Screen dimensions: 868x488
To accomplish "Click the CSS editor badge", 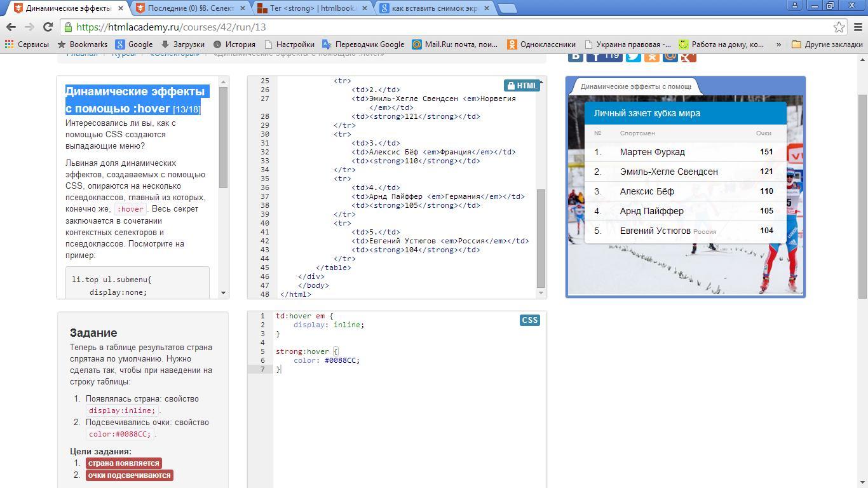I will click(530, 320).
